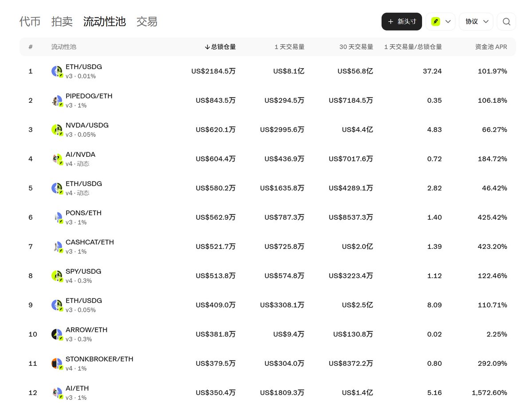Sort by 资金池 APR column header
532x403 pixels.
pos(491,47)
